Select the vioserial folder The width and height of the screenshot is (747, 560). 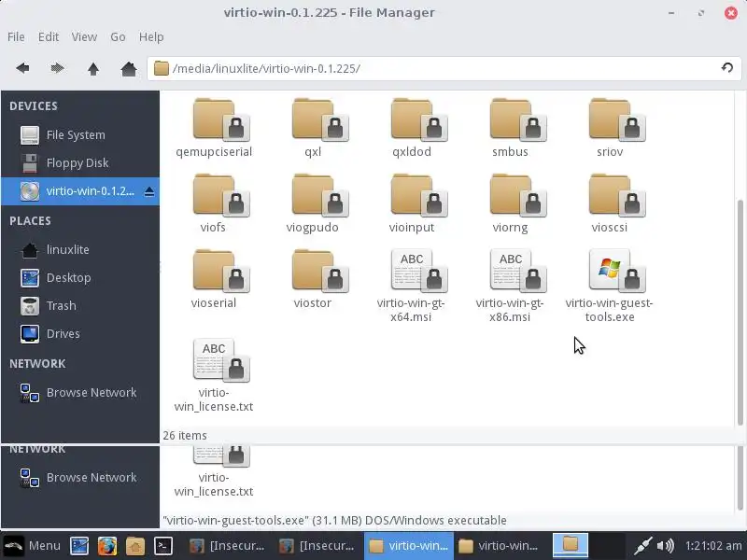214,279
